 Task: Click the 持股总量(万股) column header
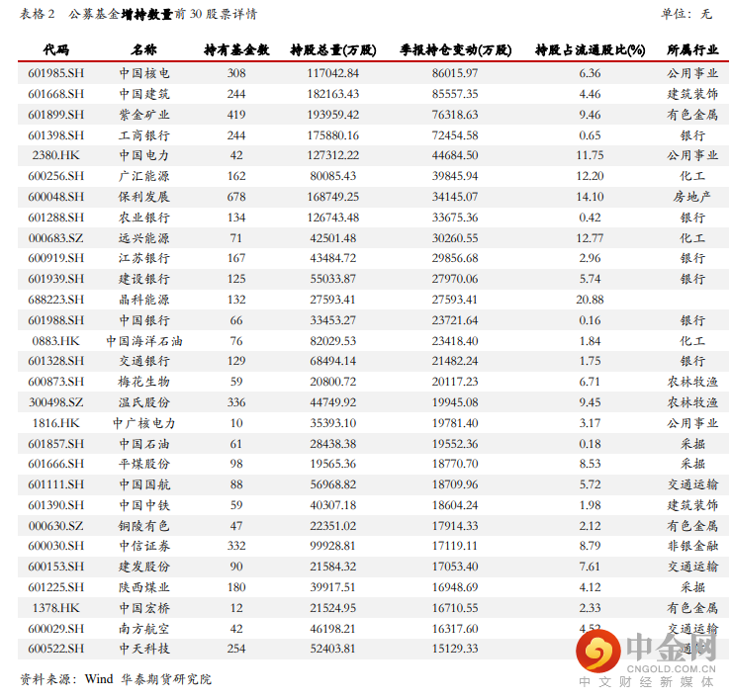[x=333, y=49]
